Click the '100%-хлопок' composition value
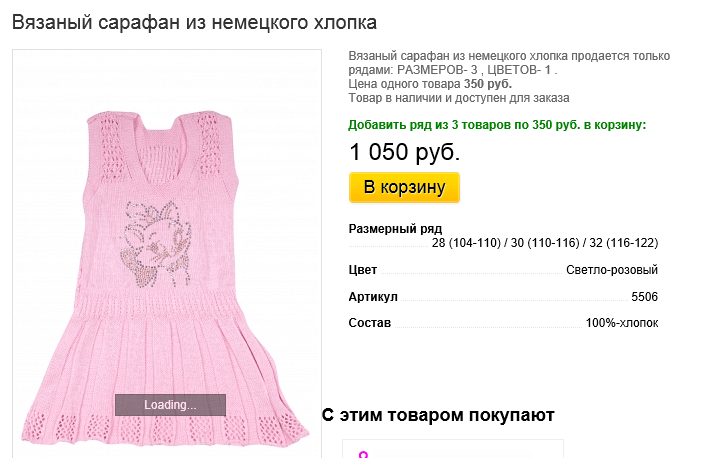This screenshot has width=713, height=458. tap(621, 323)
